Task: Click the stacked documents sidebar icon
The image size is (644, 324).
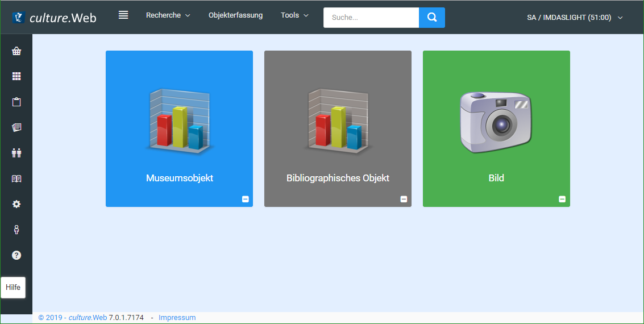Action: tap(16, 127)
